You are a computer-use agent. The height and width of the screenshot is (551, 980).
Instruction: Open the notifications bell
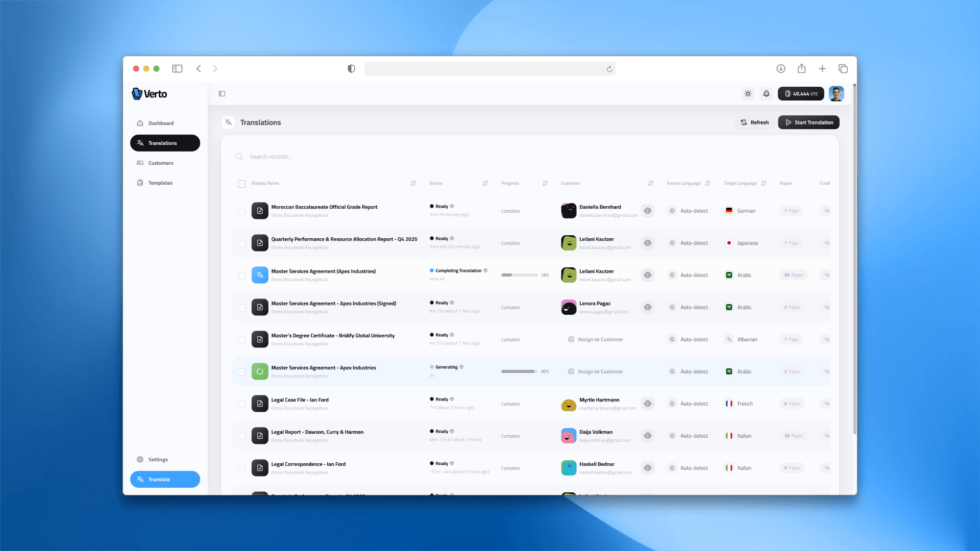click(766, 94)
